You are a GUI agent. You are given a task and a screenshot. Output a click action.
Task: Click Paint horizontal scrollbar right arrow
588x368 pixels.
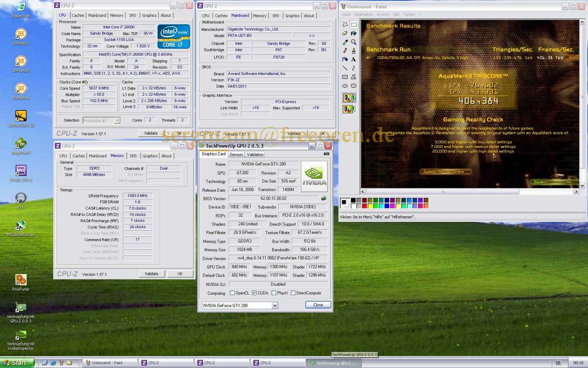576,191
